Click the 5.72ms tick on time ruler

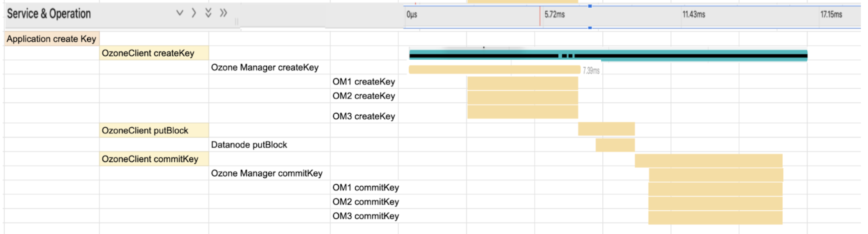[x=554, y=14]
